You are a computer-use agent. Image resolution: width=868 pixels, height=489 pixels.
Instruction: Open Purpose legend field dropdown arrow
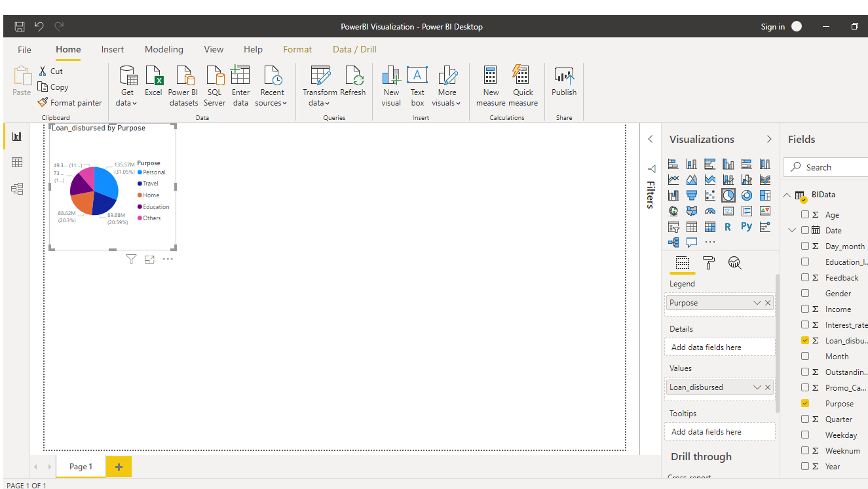coord(757,303)
